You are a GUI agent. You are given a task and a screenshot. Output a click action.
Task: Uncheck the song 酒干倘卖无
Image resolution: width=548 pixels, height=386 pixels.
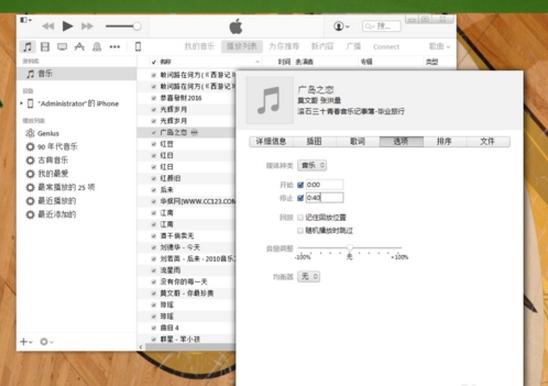tap(153, 236)
